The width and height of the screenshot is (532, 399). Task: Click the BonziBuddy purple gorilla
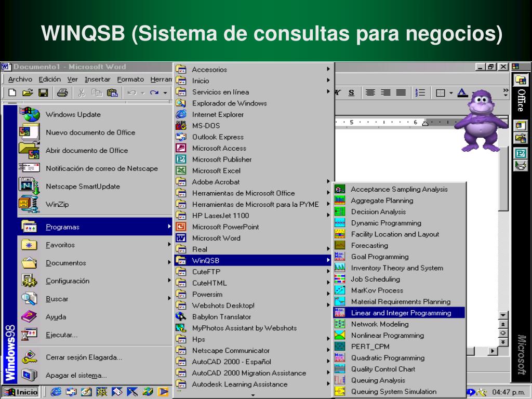coord(481,121)
